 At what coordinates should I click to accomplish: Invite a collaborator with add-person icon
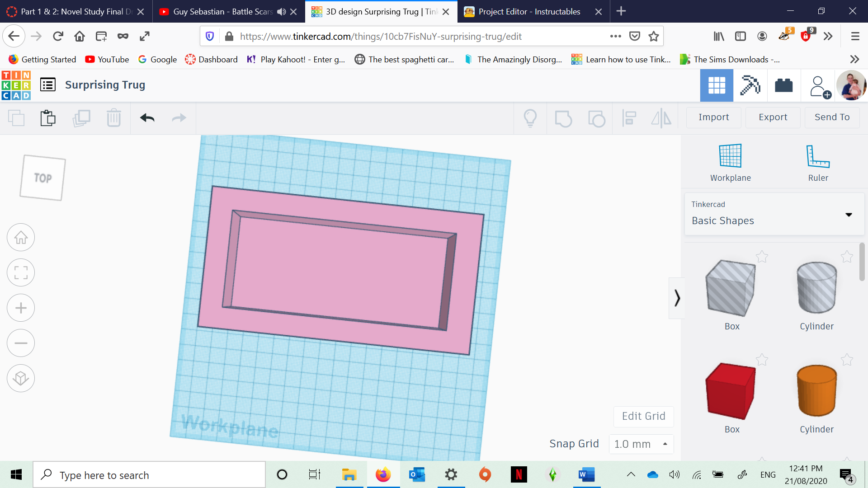click(820, 86)
